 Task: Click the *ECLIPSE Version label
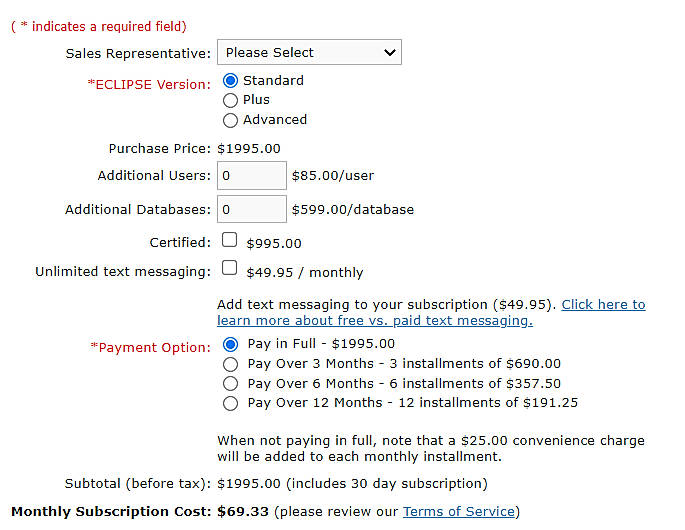coord(149,84)
